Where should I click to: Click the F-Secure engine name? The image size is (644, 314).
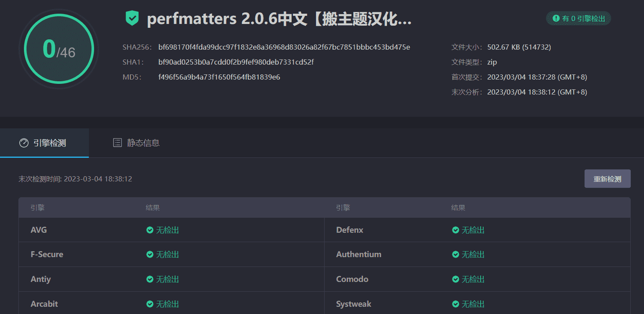pos(47,255)
